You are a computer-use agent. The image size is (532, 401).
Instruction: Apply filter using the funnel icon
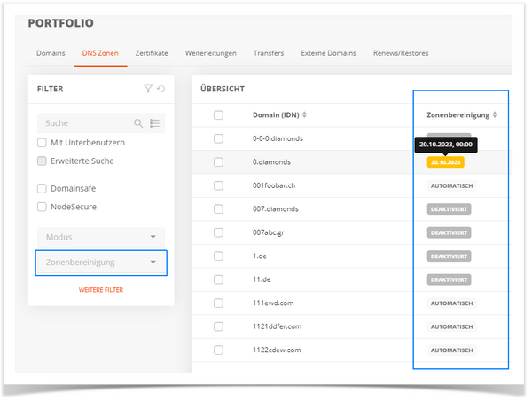pyautogui.click(x=148, y=89)
